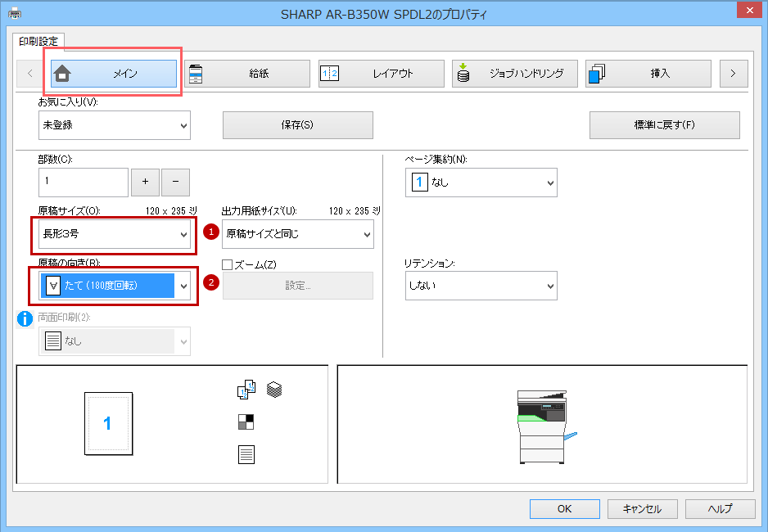768x532 pixels.
Task: Open the 出力用紙サイズ dropdown
Action: click(298, 234)
